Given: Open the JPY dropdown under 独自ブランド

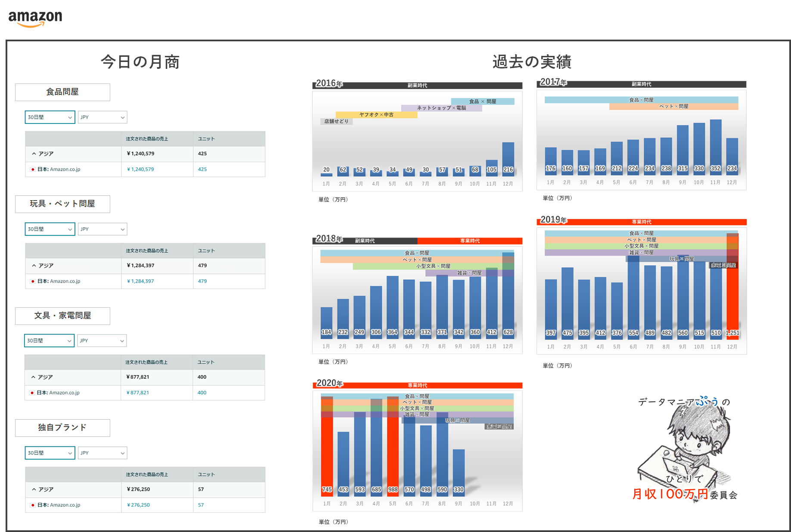Looking at the screenshot, I should tap(102, 453).
